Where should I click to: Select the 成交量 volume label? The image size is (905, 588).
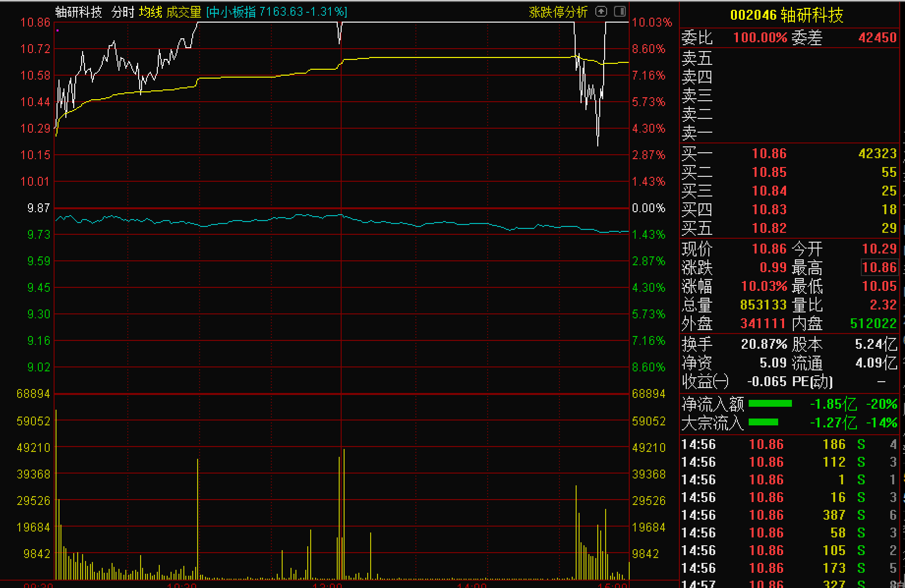tap(184, 12)
